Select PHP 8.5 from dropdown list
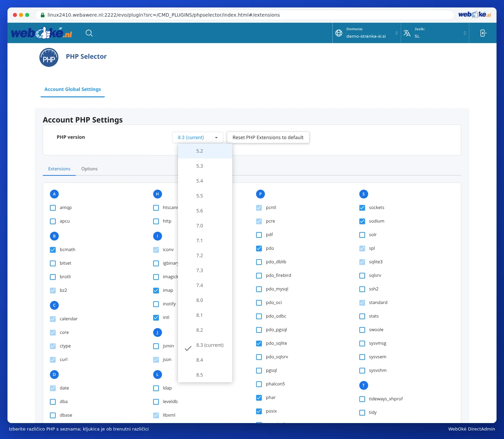Screen dimensions: 504x439 tap(205, 375)
